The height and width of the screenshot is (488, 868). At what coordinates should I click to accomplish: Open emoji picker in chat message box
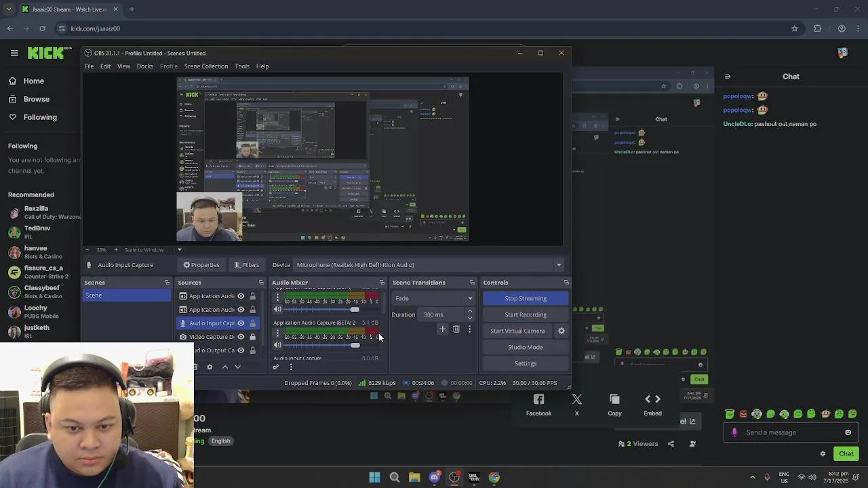848,432
